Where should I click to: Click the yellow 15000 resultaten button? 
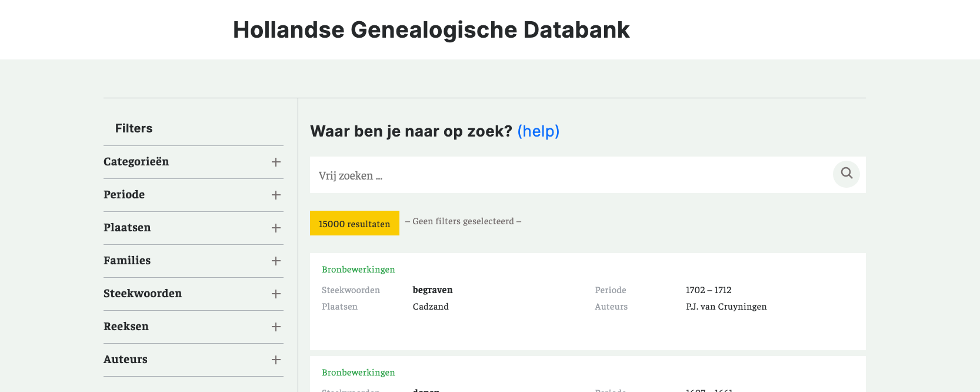coord(354,224)
